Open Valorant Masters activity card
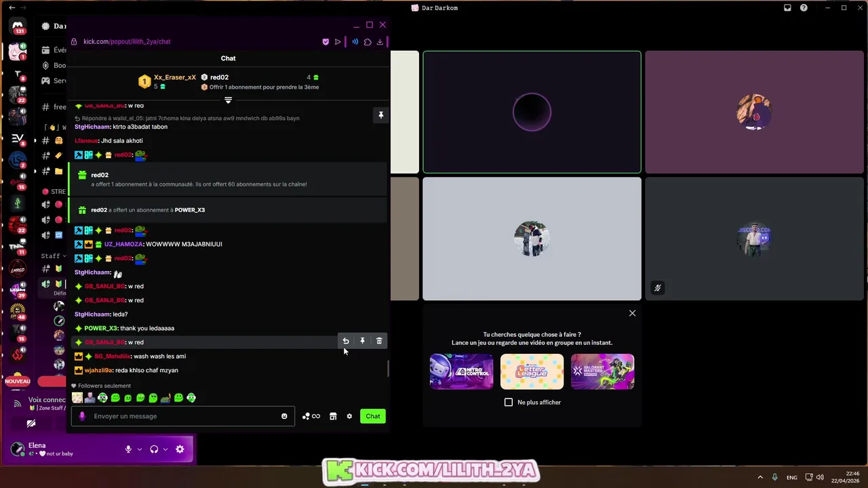The width and height of the screenshot is (868, 488). (602, 371)
